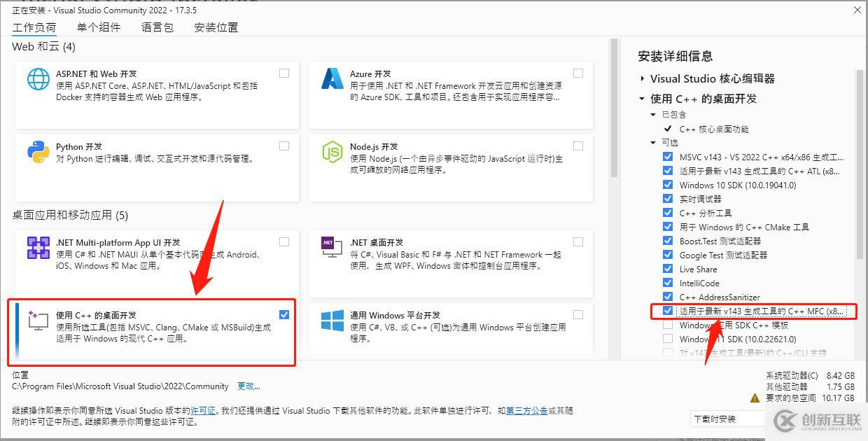The height and width of the screenshot is (441, 868).
Task: Uncheck the 实时调试器 component
Action: point(668,199)
